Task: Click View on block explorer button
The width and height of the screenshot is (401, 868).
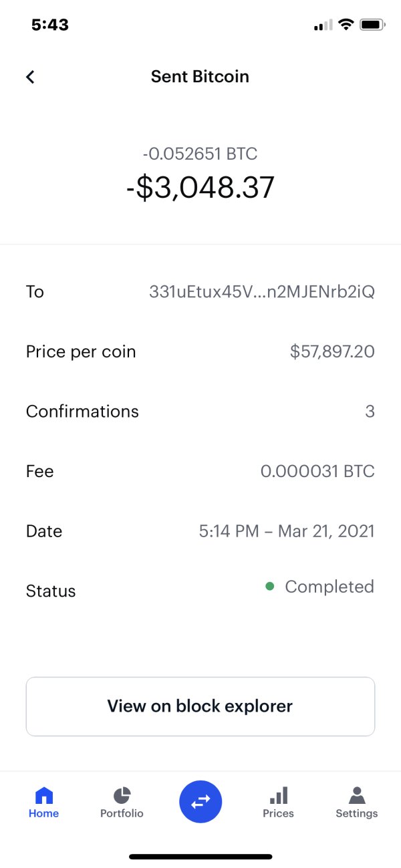Action: pyautogui.click(x=200, y=706)
